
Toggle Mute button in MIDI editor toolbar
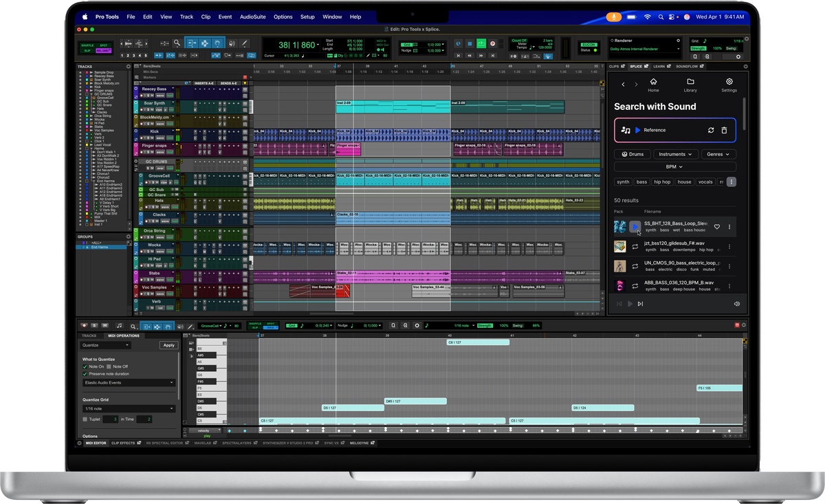tap(104, 325)
